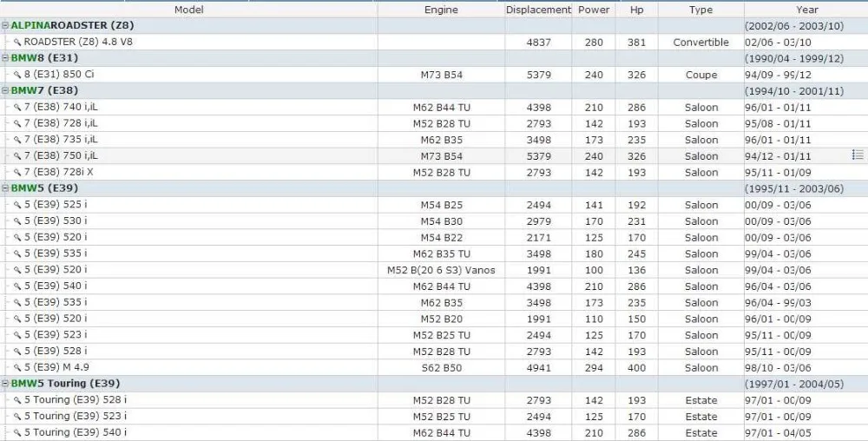This screenshot has height=441, width=868.
Task: Open the list icon on the 750 i,iL row
Action: click(858, 155)
